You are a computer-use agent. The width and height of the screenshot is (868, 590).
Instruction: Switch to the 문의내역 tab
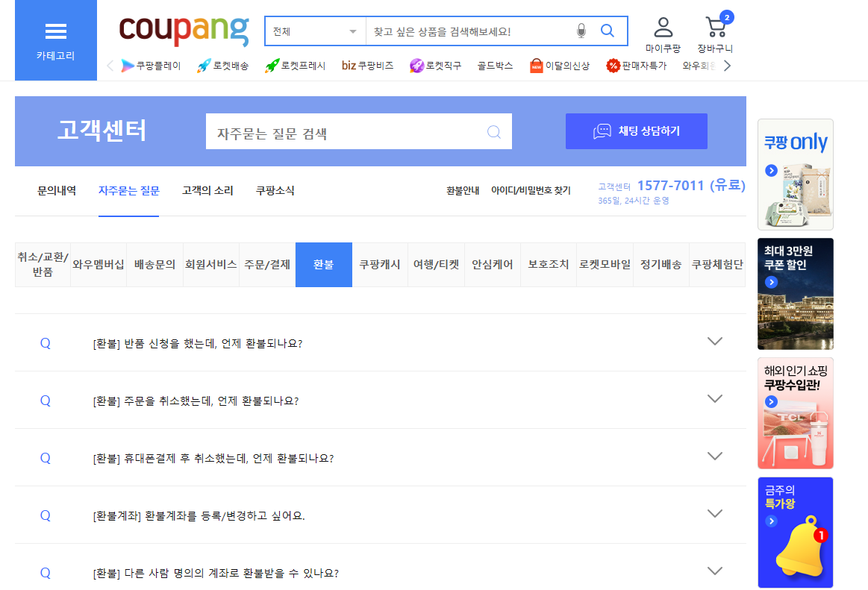pyautogui.click(x=57, y=191)
